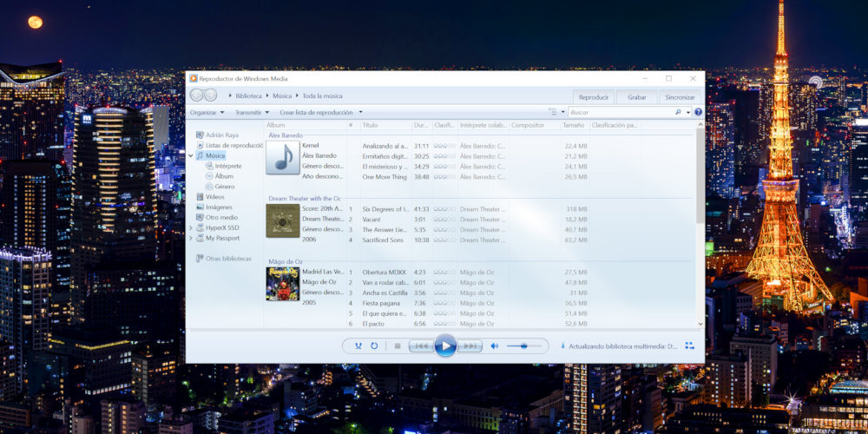
Task: Select the song Sacrificed Sons
Action: pos(383,240)
